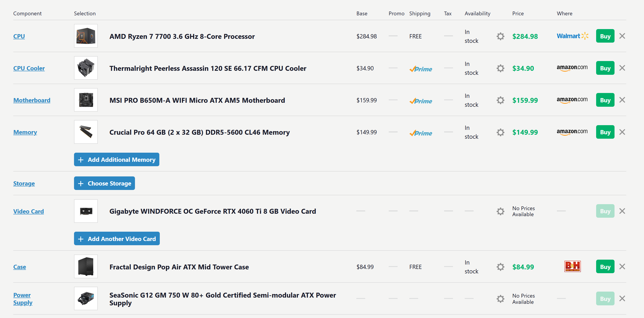Open the CPU Cooler component link

(x=29, y=68)
